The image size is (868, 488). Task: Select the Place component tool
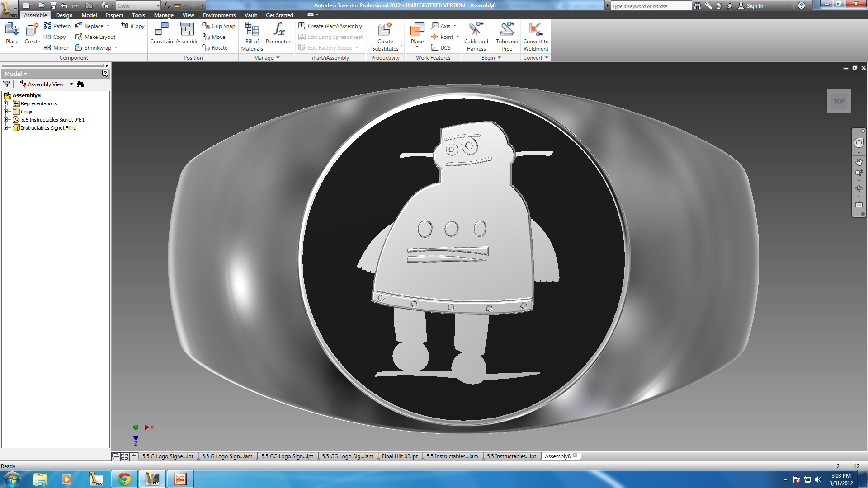click(x=12, y=33)
